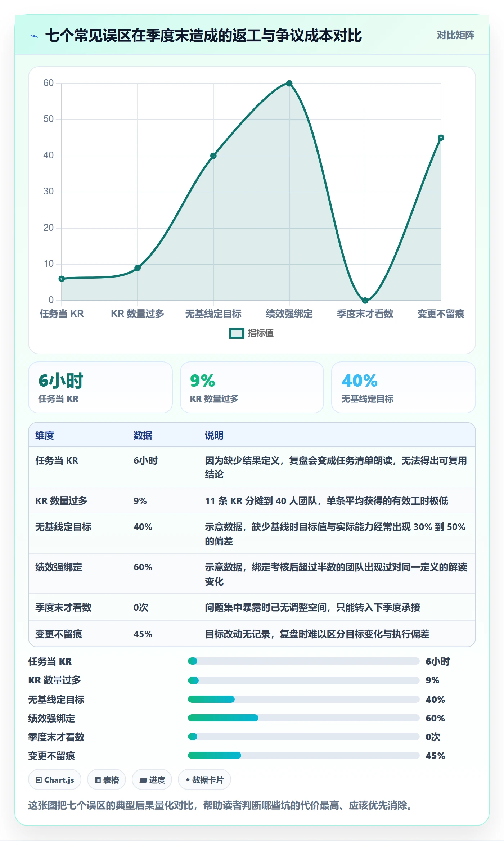
Task: Select the 表格 tag chip
Action: (x=107, y=780)
